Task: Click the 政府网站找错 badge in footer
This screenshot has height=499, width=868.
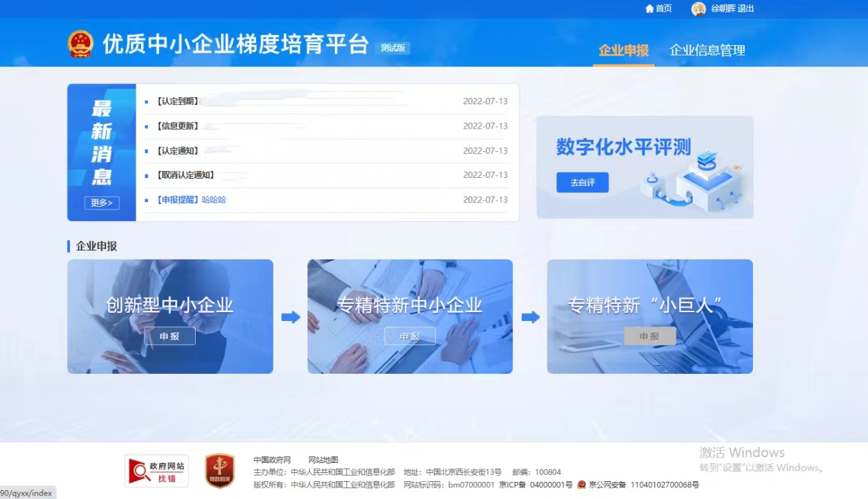Action: pos(157,471)
